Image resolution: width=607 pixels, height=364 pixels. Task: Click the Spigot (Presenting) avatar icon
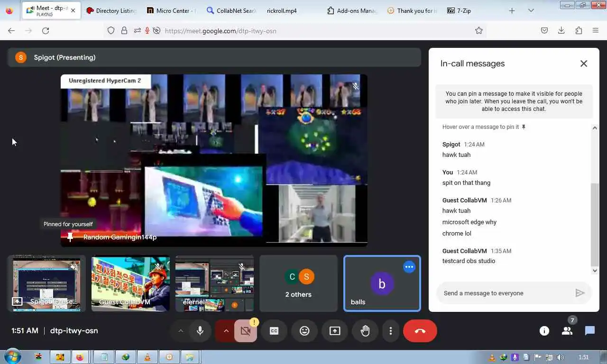21,57
